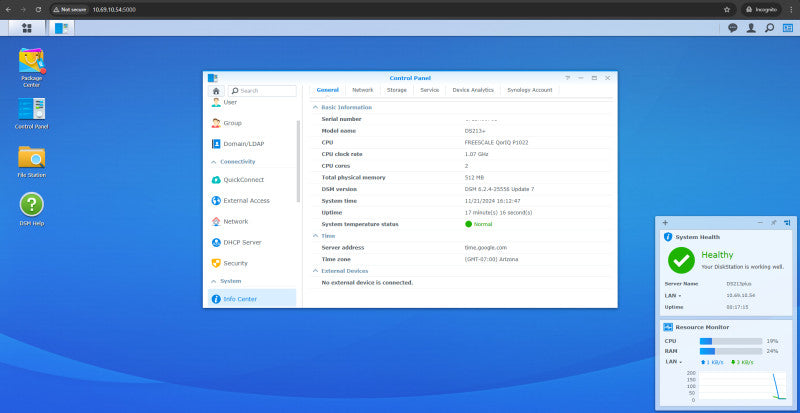
Task: Click the model name DS213+ value
Action: [x=476, y=131]
